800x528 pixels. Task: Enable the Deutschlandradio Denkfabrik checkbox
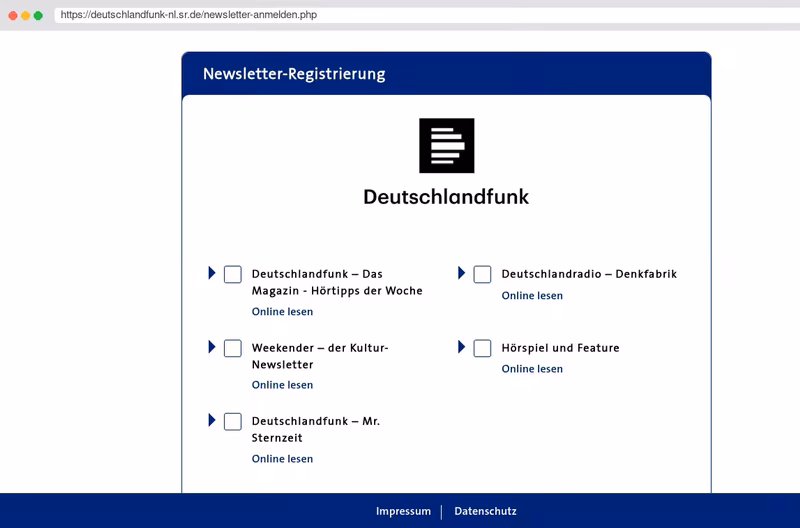click(x=482, y=274)
